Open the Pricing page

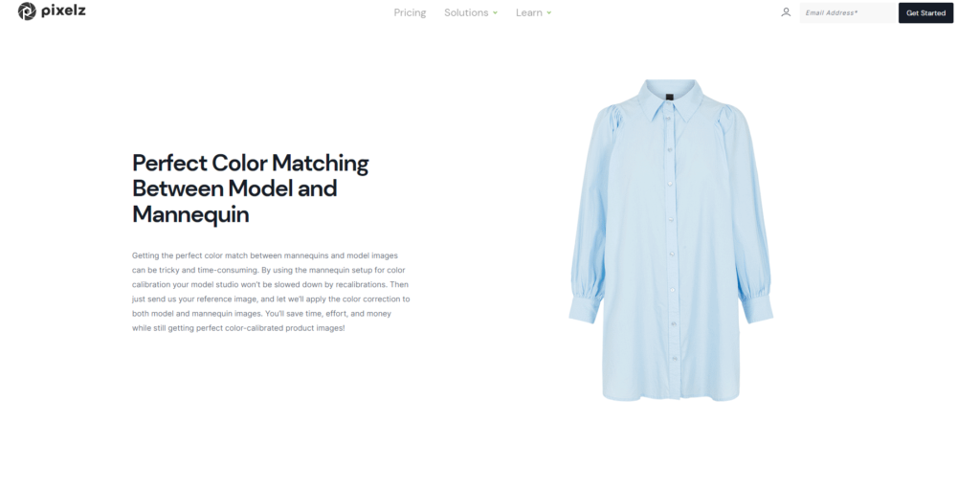point(410,12)
